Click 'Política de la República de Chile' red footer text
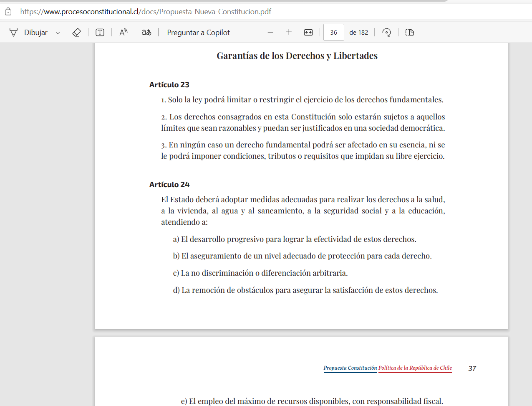Image resolution: width=532 pixels, height=406 pixels. (415, 368)
